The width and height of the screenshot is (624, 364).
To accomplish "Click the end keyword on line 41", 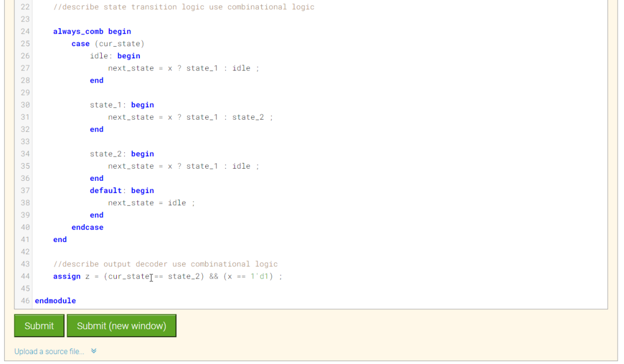I will pos(60,239).
